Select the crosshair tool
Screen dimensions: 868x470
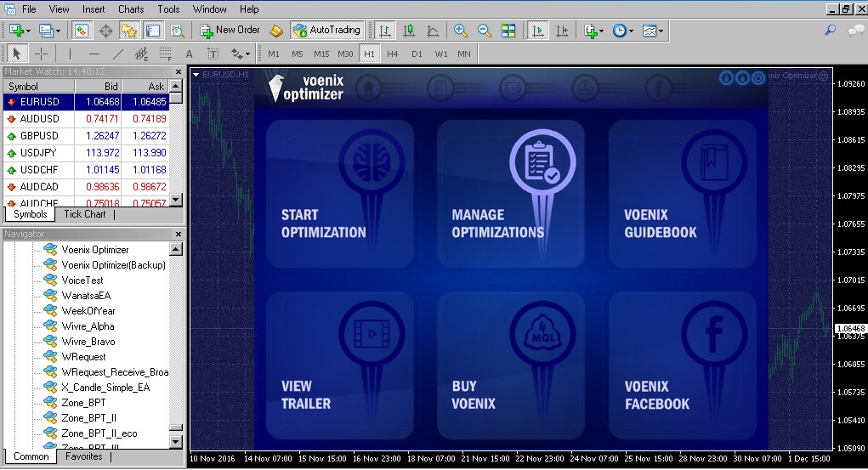coord(41,54)
